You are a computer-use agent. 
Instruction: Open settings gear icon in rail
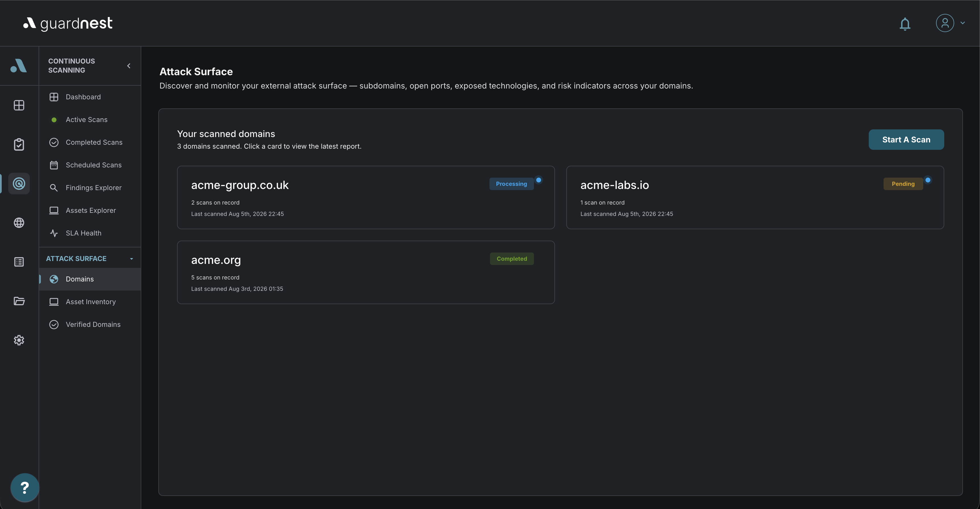(x=19, y=340)
